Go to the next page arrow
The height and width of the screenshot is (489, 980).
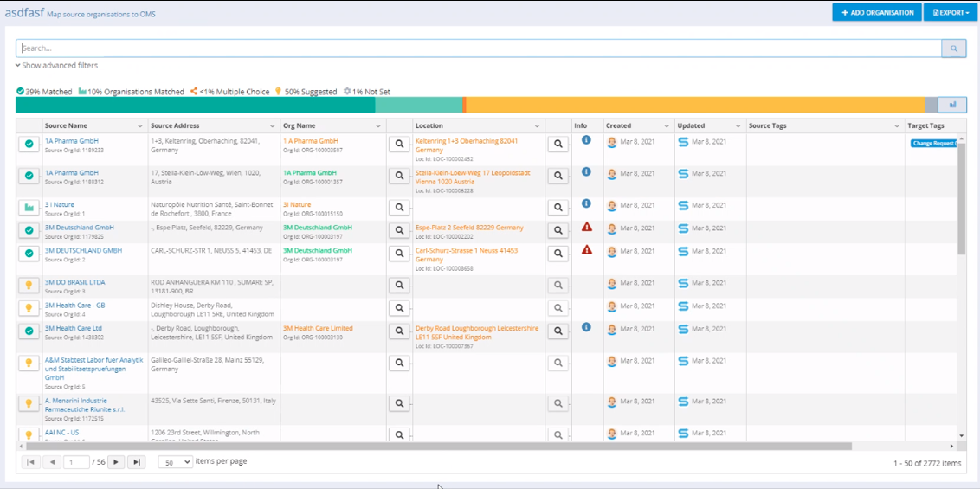click(x=116, y=462)
